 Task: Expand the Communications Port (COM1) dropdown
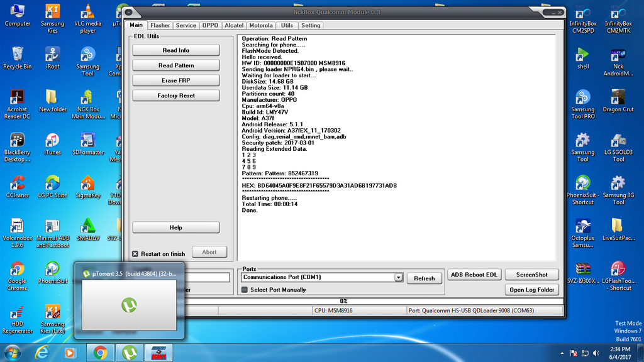point(398,277)
